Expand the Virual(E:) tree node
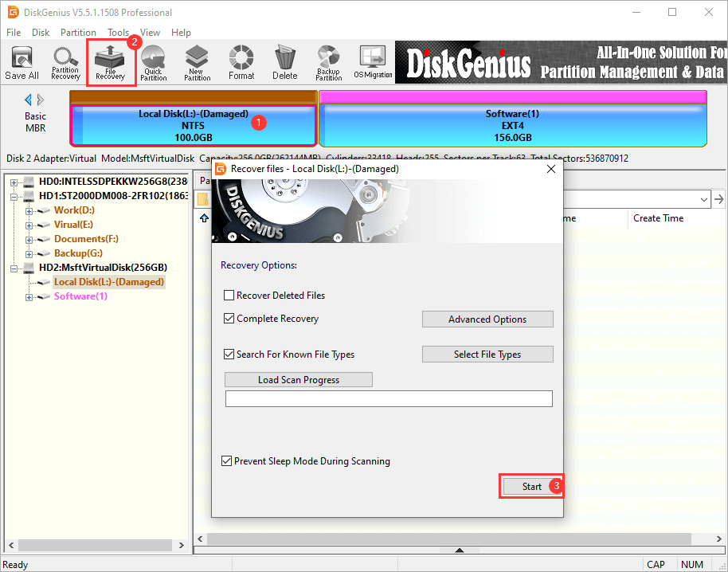 point(29,225)
